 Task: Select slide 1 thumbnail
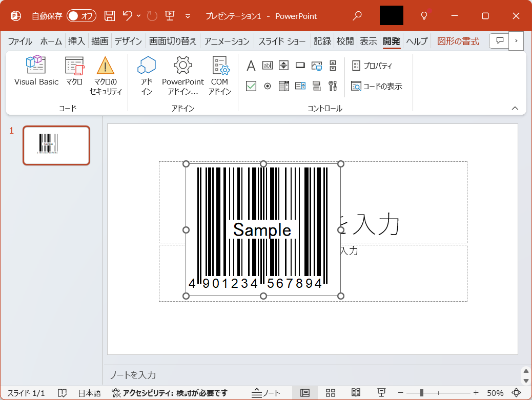pos(56,145)
